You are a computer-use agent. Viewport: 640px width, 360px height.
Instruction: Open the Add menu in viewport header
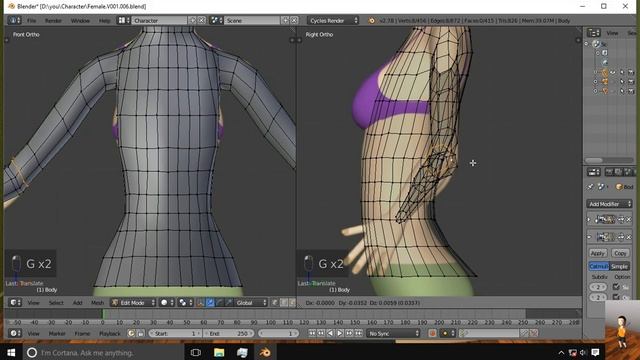click(77, 302)
